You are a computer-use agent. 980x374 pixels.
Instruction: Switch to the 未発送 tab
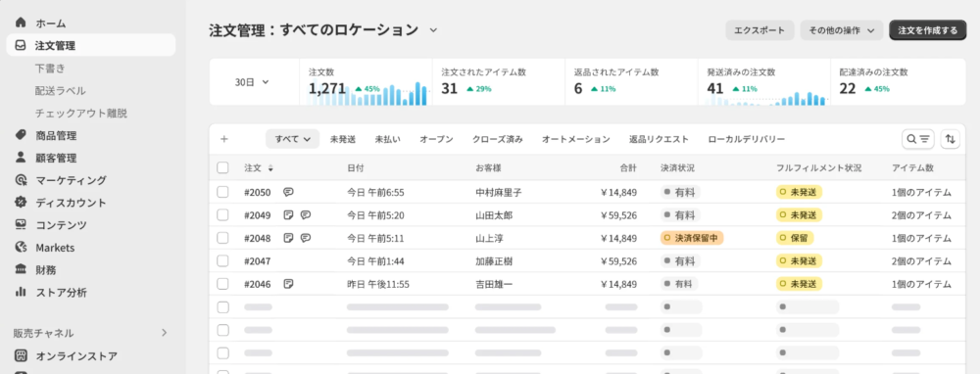(342, 139)
